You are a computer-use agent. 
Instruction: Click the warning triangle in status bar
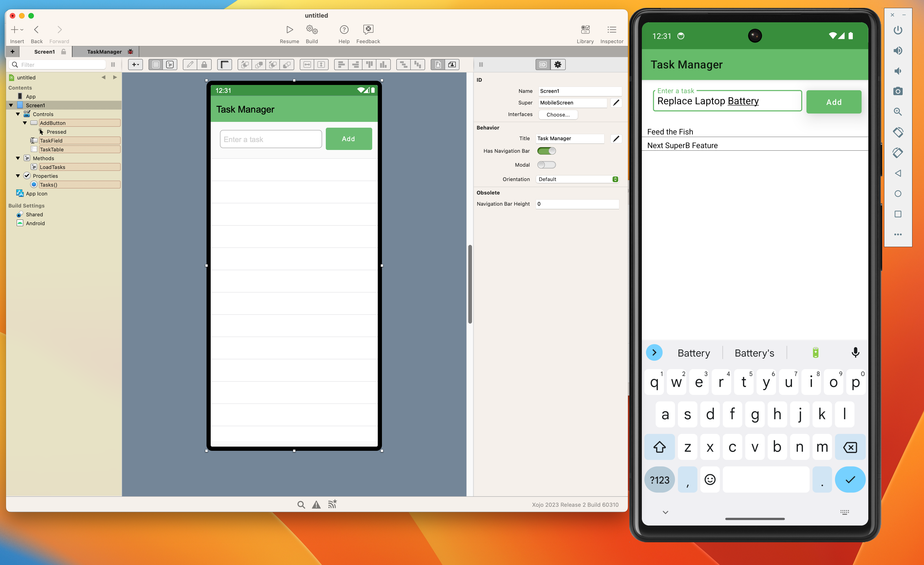click(x=317, y=505)
